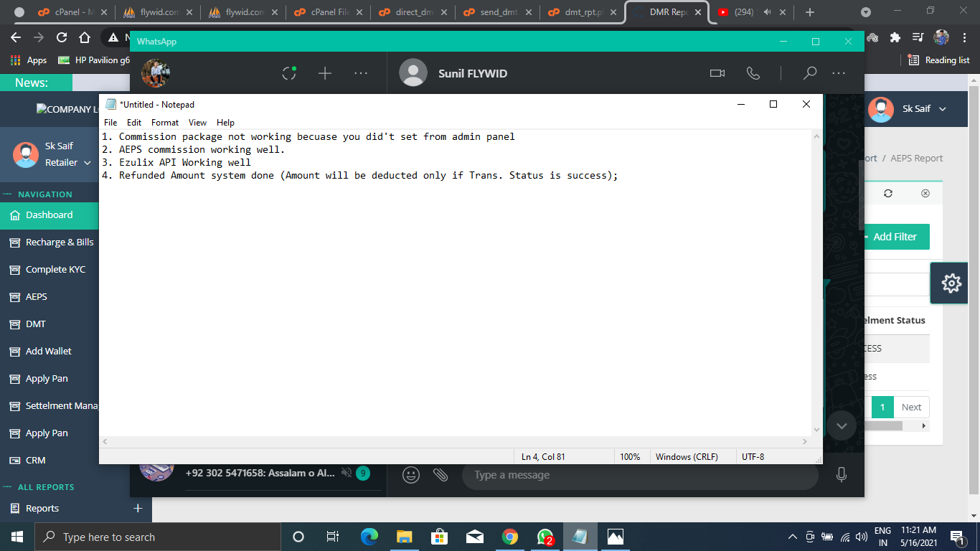This screenshot has height=551, width=980.
Task: Start a WhatsApp voice call
Action: coord(753,73)
